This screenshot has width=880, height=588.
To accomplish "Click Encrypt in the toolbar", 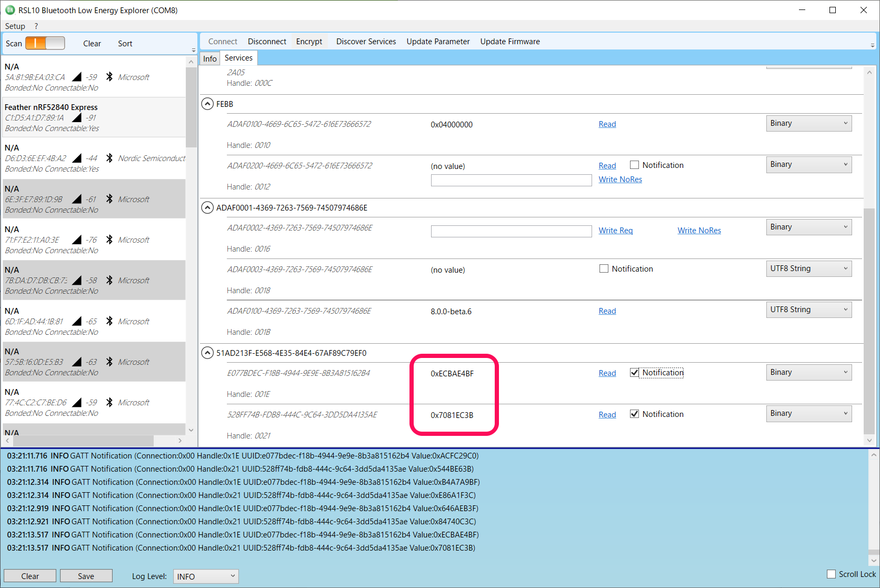I will [x=309, y=42].
